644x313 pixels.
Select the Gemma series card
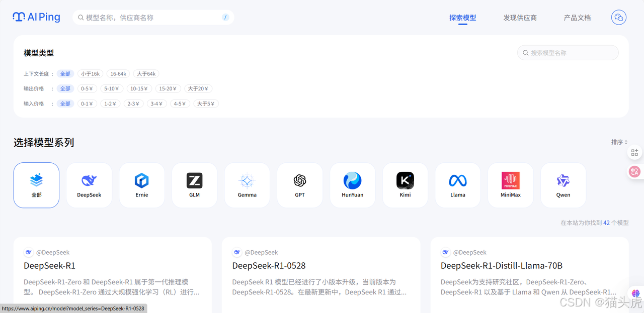247,185
